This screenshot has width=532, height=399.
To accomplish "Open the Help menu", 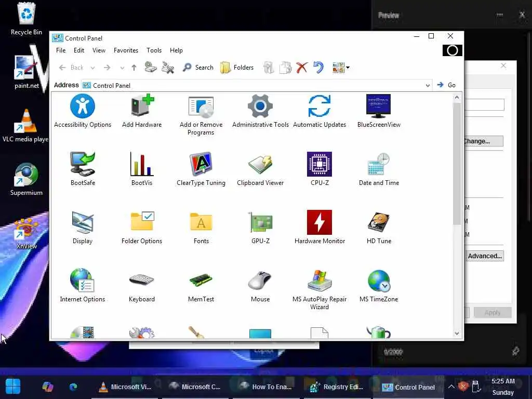I will [176, 50].
